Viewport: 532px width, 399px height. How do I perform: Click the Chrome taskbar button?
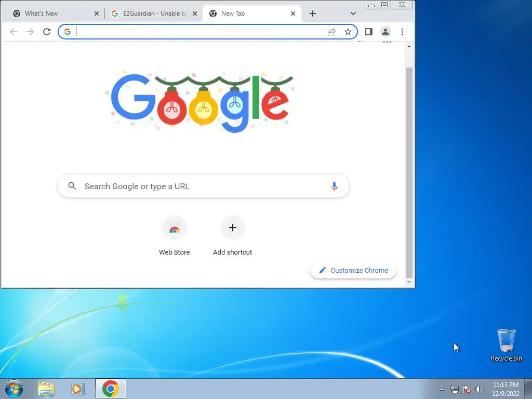pos(111,389)
